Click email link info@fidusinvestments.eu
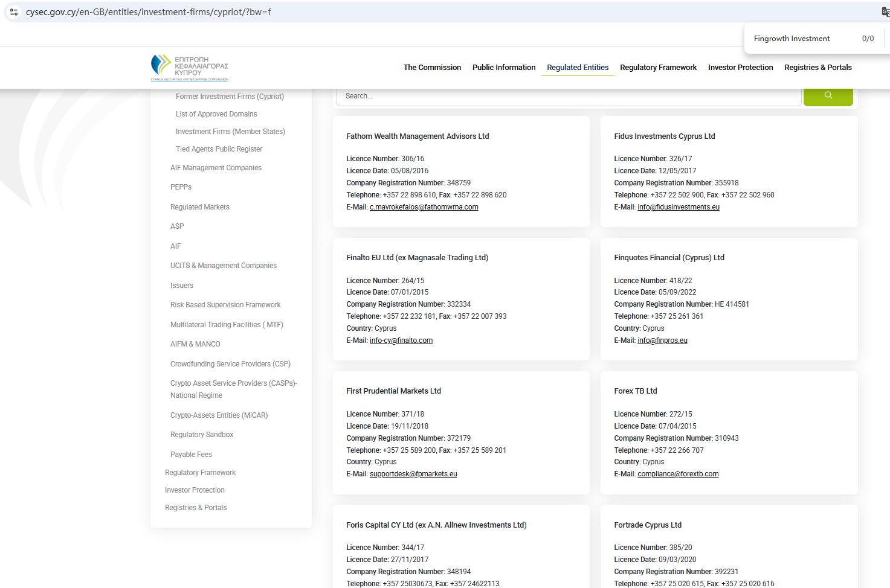890x588 pixels. click(678, 207)
